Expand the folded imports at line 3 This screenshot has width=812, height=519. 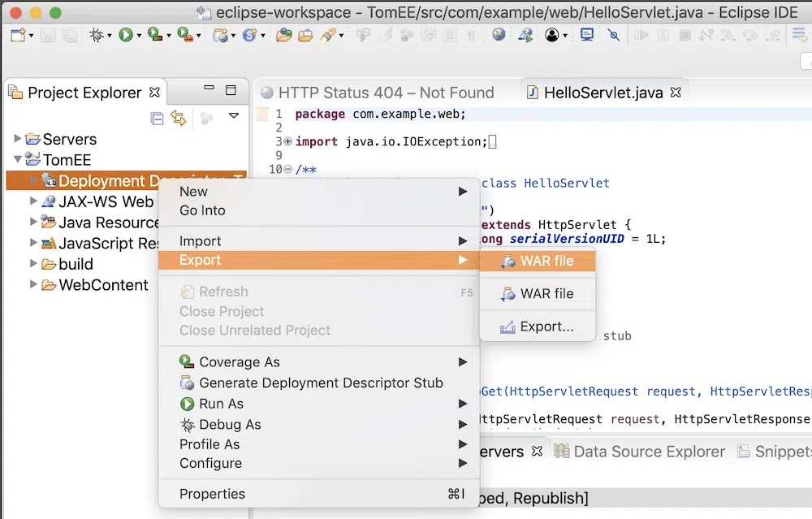287,142
